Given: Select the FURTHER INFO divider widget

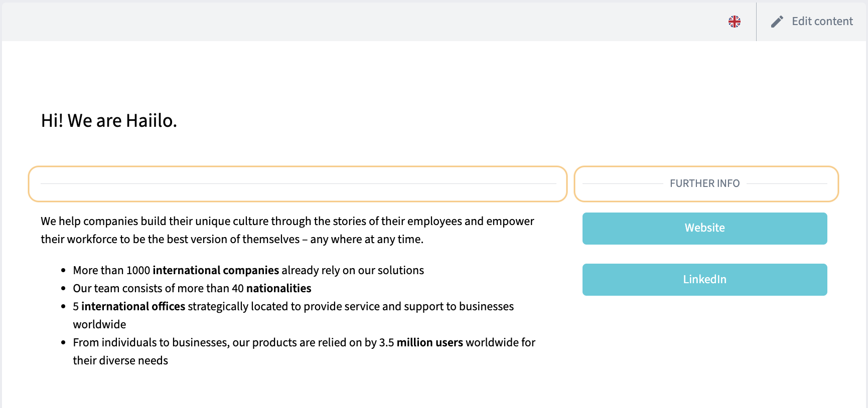Looking at the screenshot, I should coord(706,184).
